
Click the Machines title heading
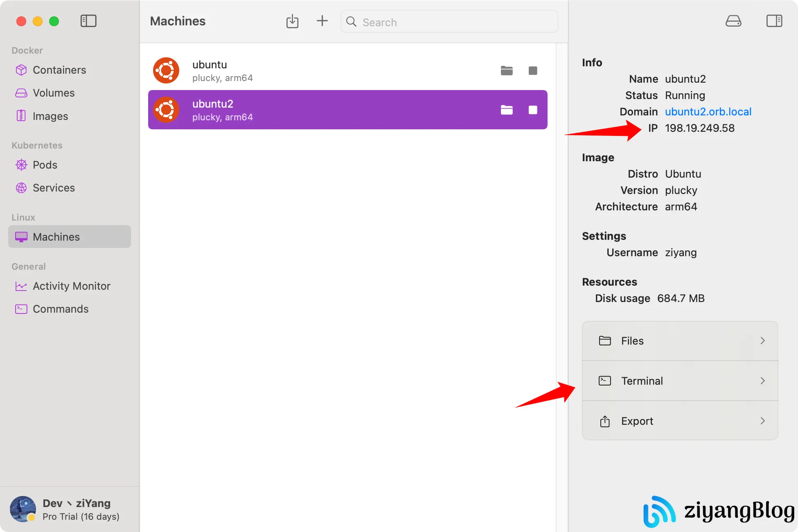(x=178, y=21)
